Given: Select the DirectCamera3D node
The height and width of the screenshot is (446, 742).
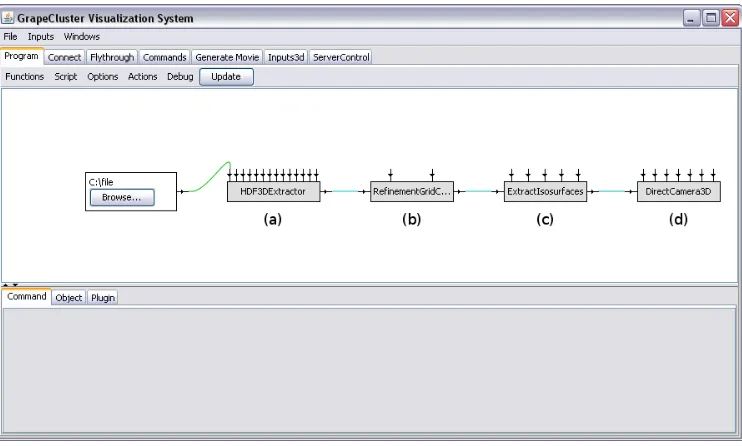Looking at the screenshot, I should [679, 192].
